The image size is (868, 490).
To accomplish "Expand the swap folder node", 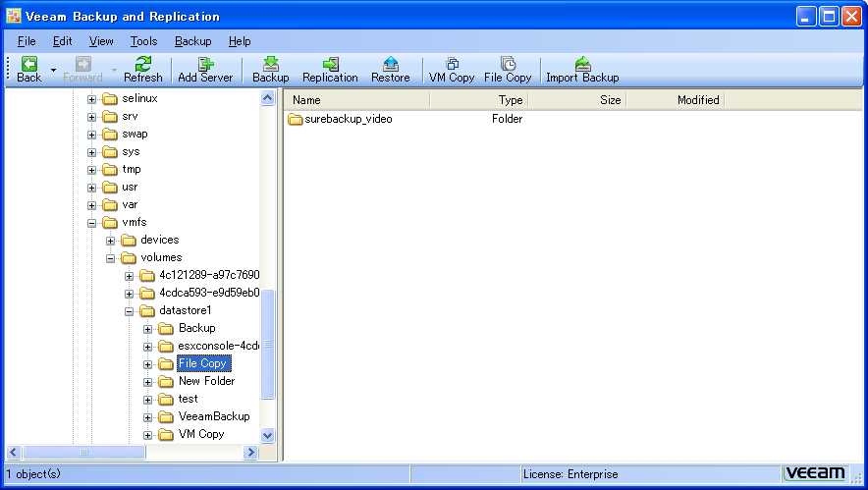I will (92, 136).
